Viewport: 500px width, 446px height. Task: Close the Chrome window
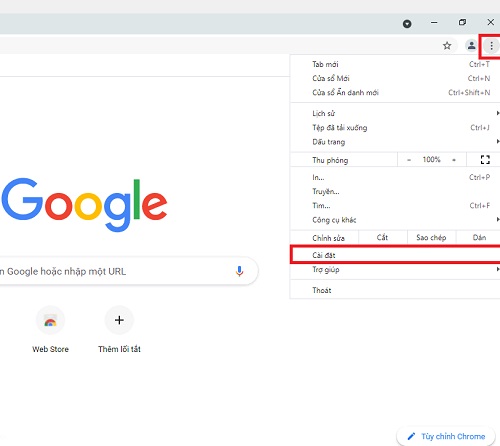point(491,22)
